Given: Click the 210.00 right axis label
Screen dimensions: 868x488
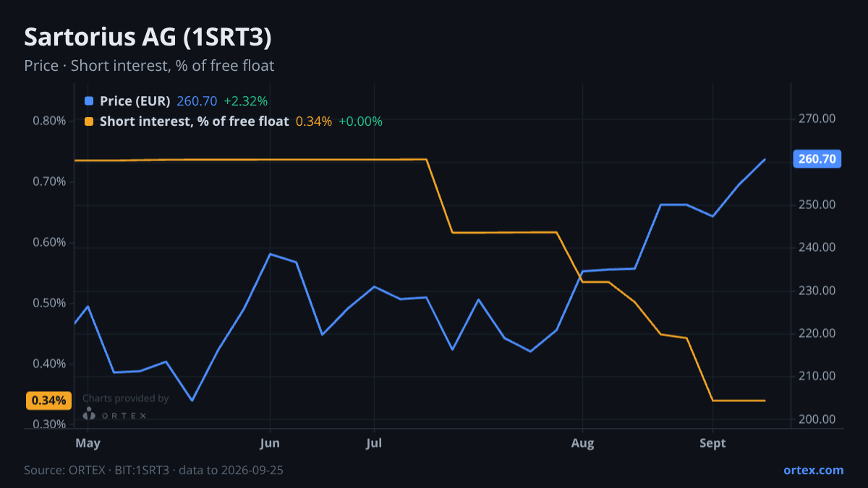Looking at the screenshot, I should pyautogui.click(x=817, y=376).
